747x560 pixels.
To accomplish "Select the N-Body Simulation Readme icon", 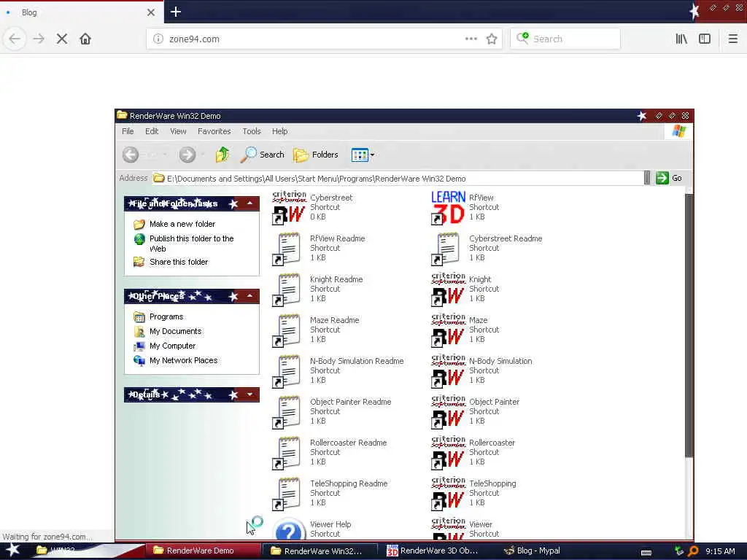I will pyautogui.click(x=287, y=371).
